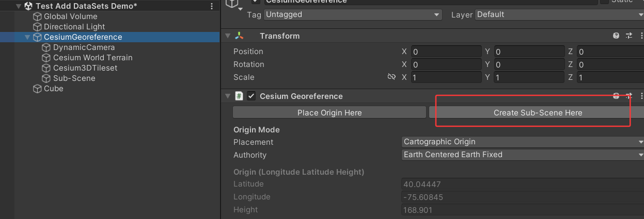Click the Position Y input field
The width and height of the screenshot is (644, 219).
coord(529,52)
